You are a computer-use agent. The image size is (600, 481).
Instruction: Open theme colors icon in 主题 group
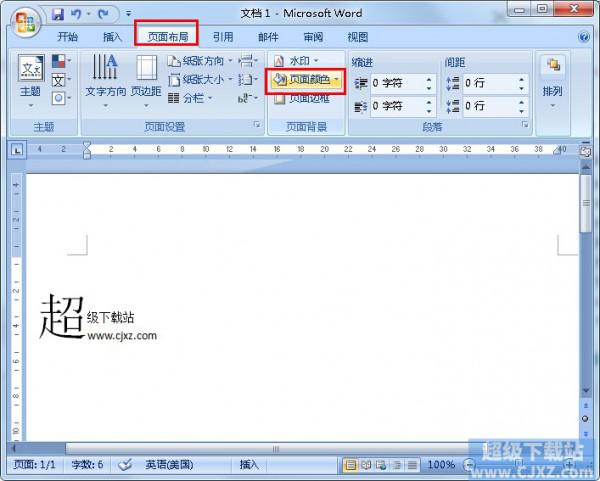62,60
